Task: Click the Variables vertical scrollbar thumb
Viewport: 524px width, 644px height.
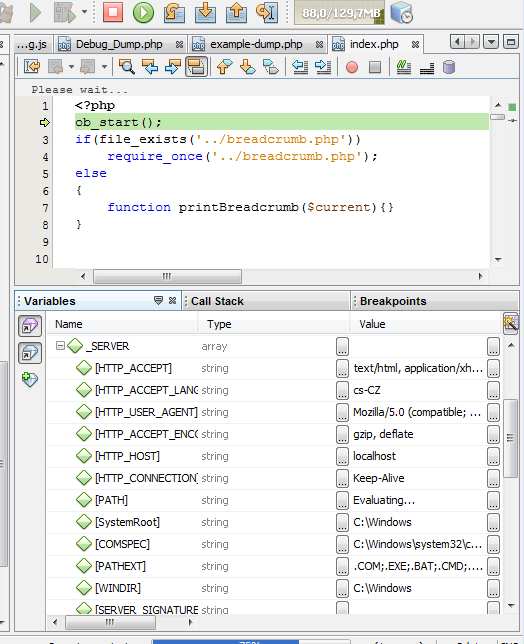Action: pos(510,438)
